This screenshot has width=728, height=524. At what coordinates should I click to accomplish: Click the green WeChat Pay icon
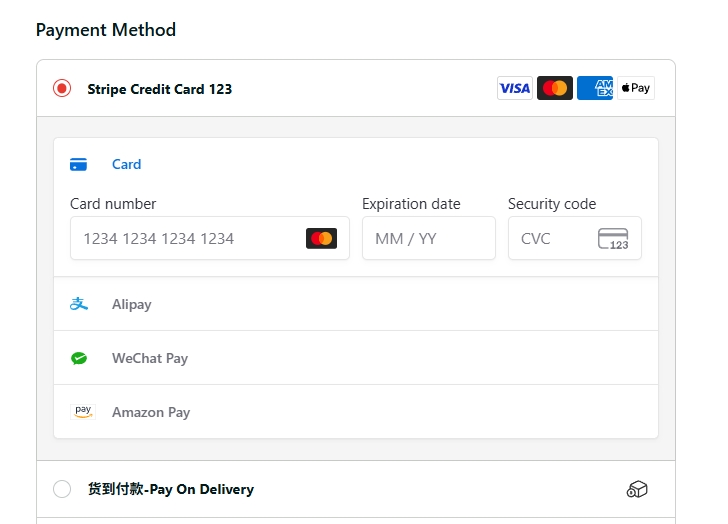pos(79,358)
